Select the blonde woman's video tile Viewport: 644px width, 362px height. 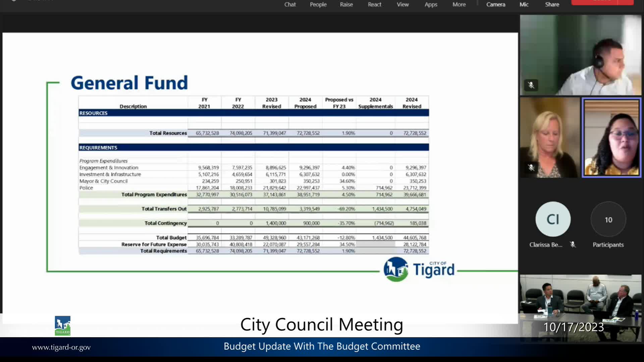click(x=550, y=137)
